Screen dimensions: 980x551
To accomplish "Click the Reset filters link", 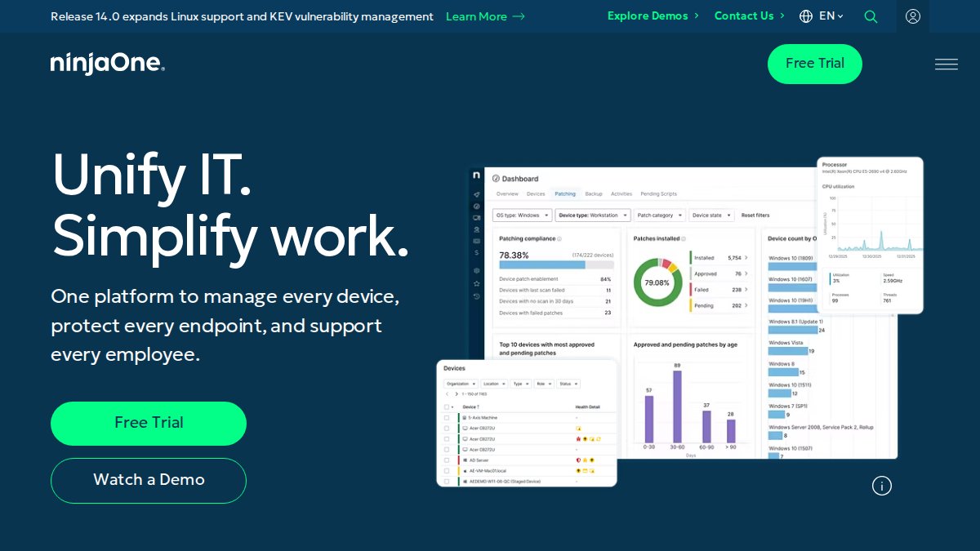I will (755, 216).
